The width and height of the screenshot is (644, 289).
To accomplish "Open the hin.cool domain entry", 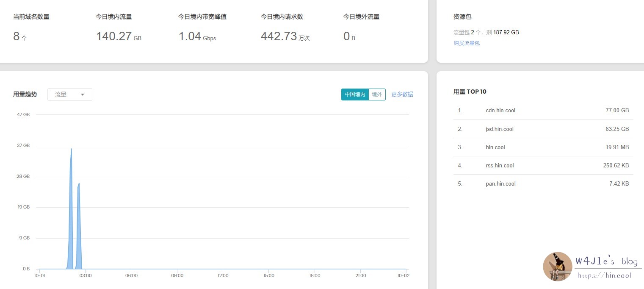I will [x=495, y=147].
